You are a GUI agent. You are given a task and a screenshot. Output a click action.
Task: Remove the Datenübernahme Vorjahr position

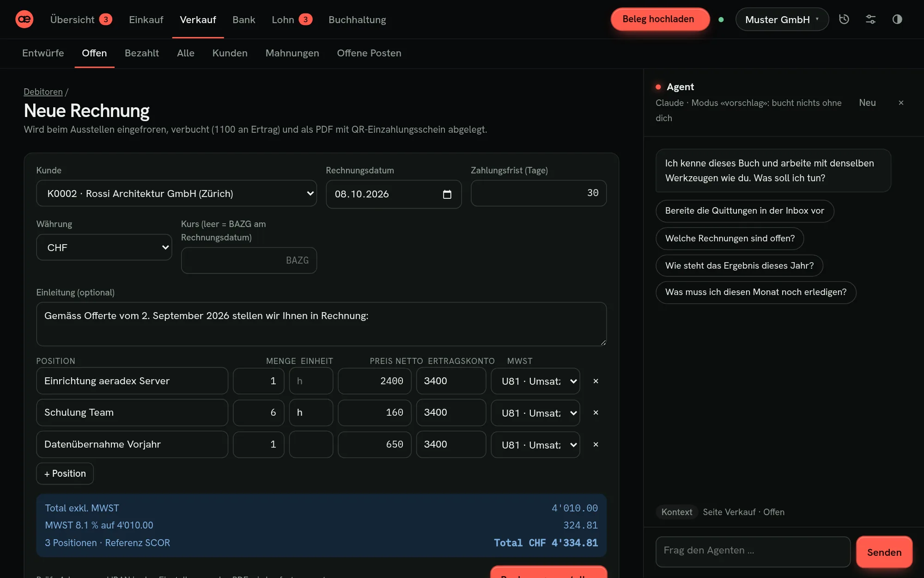[x=596, y=444]
